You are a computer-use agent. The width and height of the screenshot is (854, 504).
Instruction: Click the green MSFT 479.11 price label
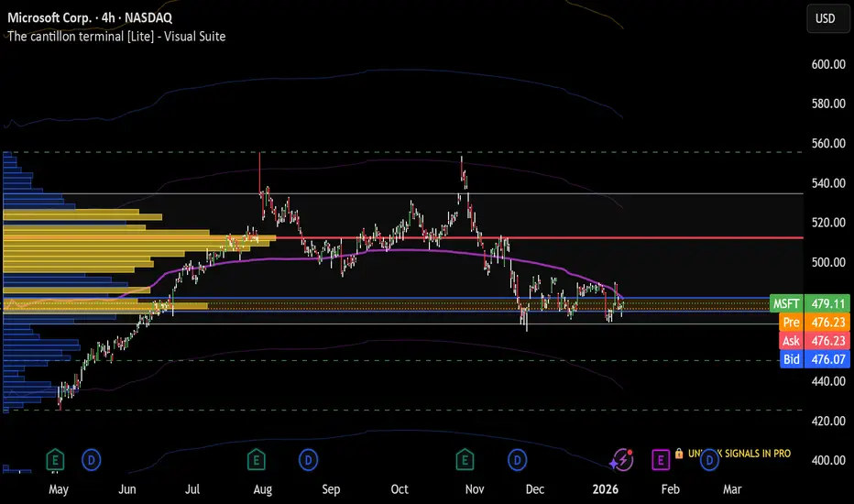809,303
